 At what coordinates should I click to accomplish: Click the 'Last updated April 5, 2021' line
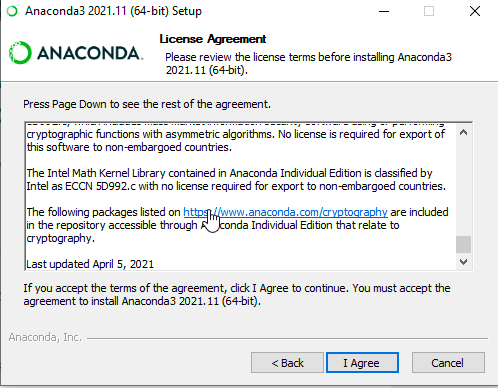pyautogui.click(x=90, y=264)
